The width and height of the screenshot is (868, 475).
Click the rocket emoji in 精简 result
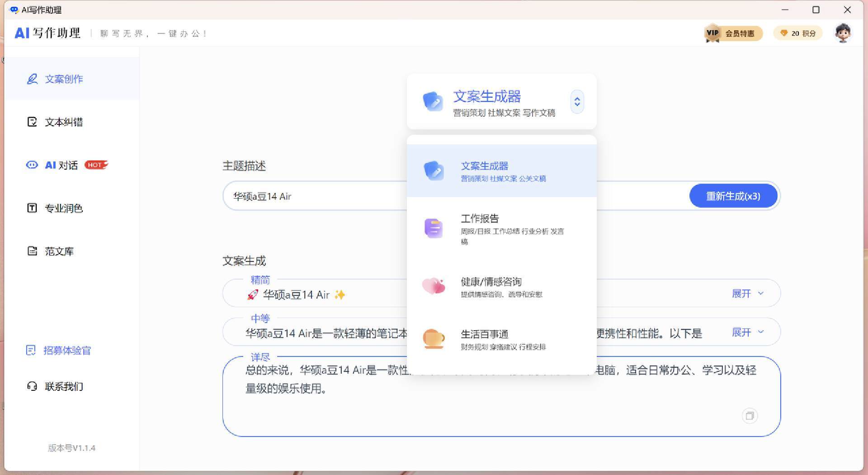click(253, 295)
